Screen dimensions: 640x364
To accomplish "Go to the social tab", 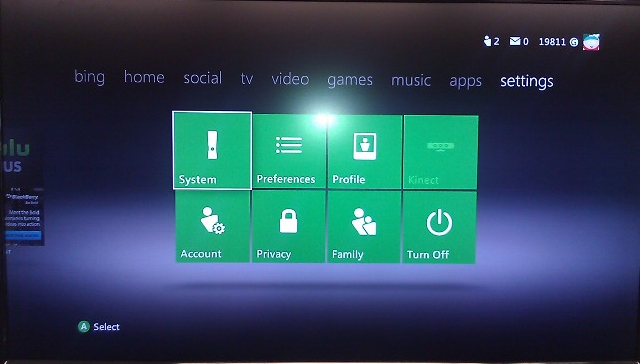I will [x=202, y=78].
